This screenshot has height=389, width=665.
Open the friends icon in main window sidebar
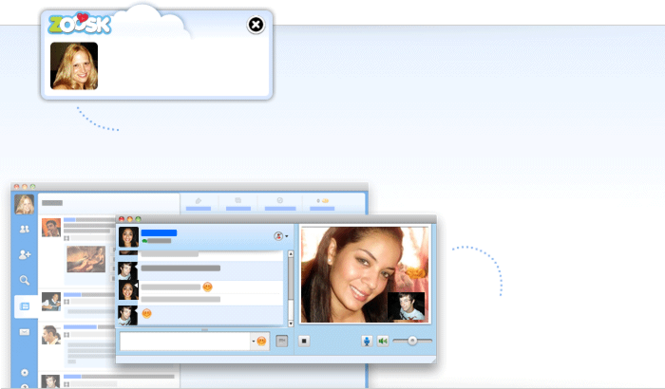click(25, 229)
